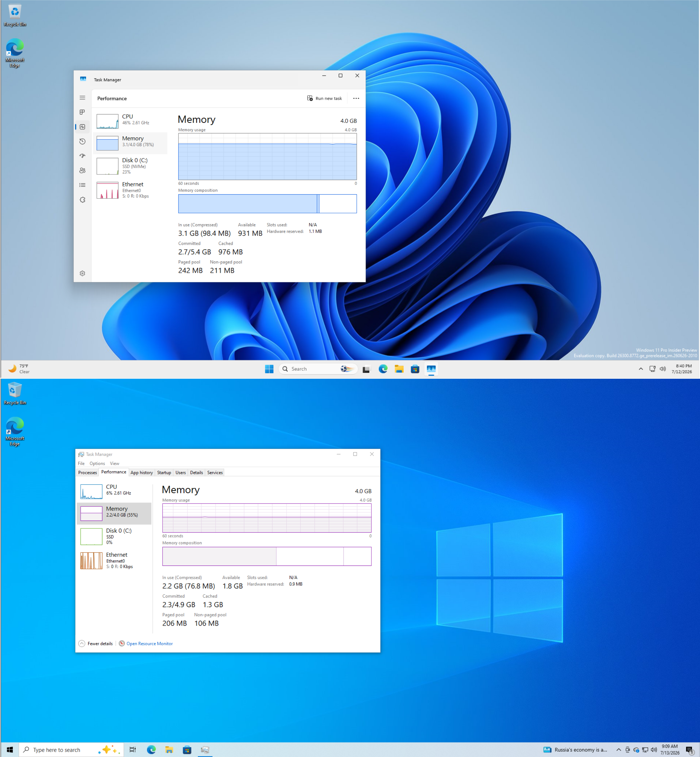Open Users icon in Windows 11 Task Manager sidebar

(x=82, y=170)
